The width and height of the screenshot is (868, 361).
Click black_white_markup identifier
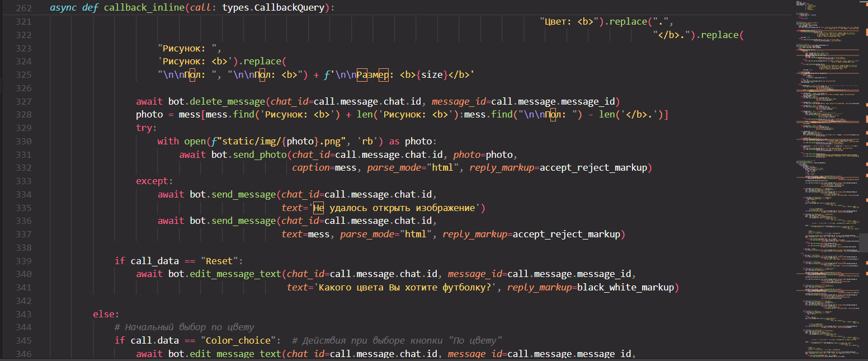click(625, 288)
